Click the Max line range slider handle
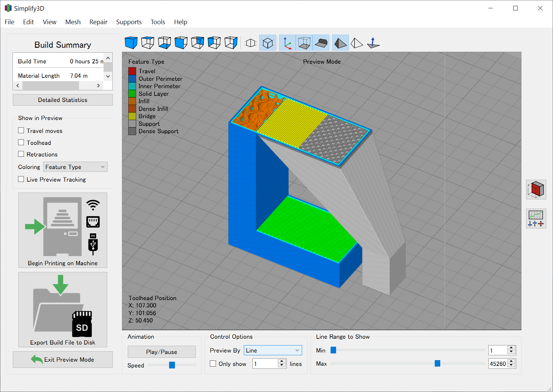The width and height of the screenshot is (553, 392). 437,363
